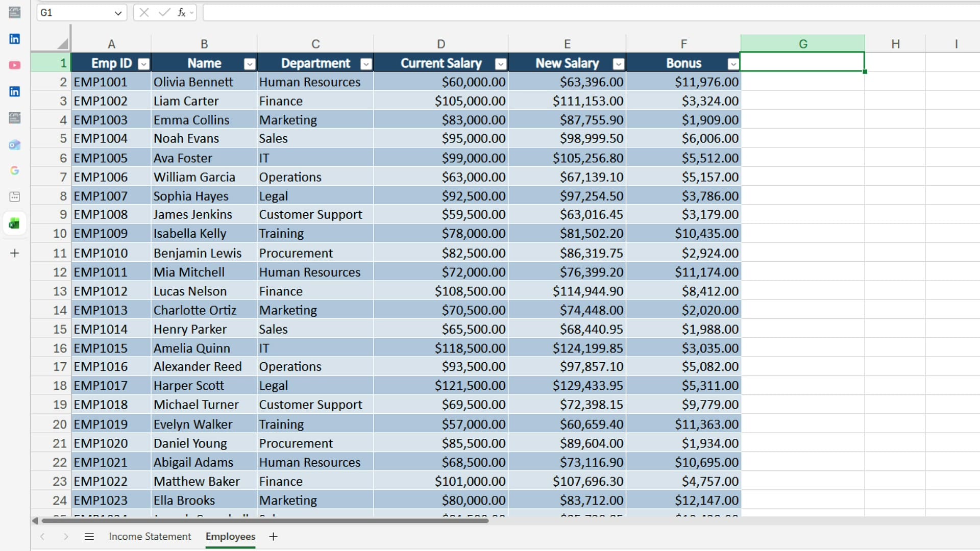Click the cancel X in the formula bar
Image resolution: width=980 pixels, height=551 pixels.
tap(144, 13)
